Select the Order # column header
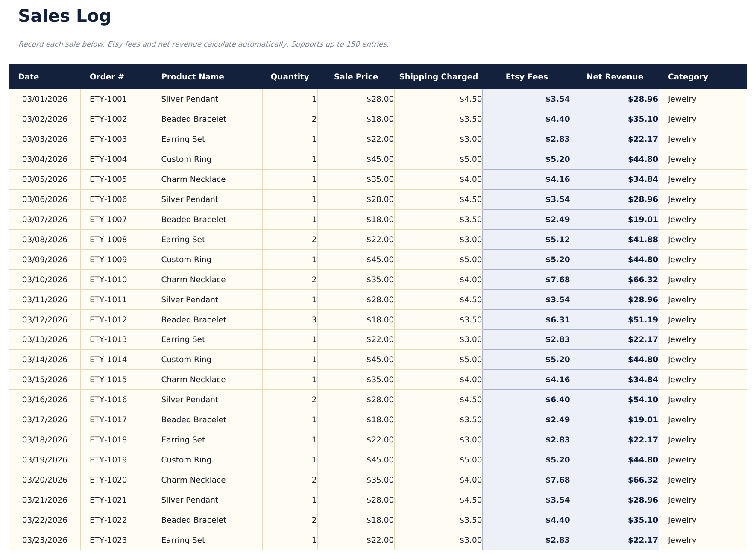The width and height of the screenshot is (756, 559). [x=107, y=76]
